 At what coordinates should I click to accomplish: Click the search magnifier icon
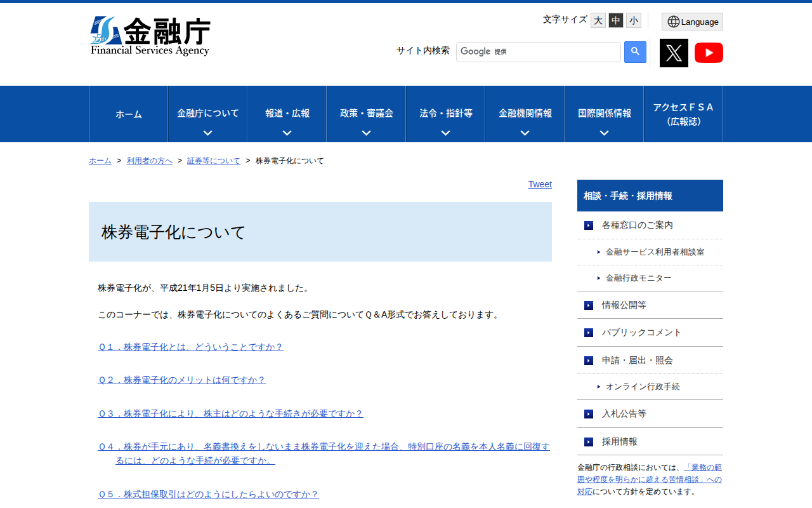point(635,51)
